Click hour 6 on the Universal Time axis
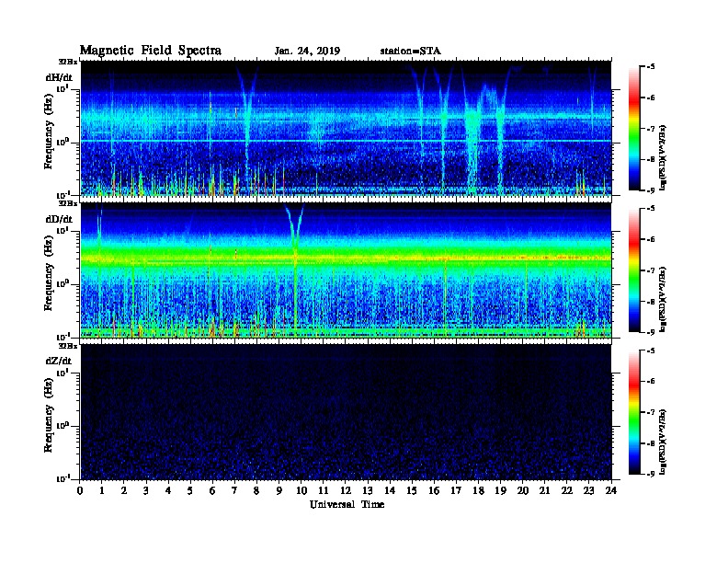 [x=212, y=491]
